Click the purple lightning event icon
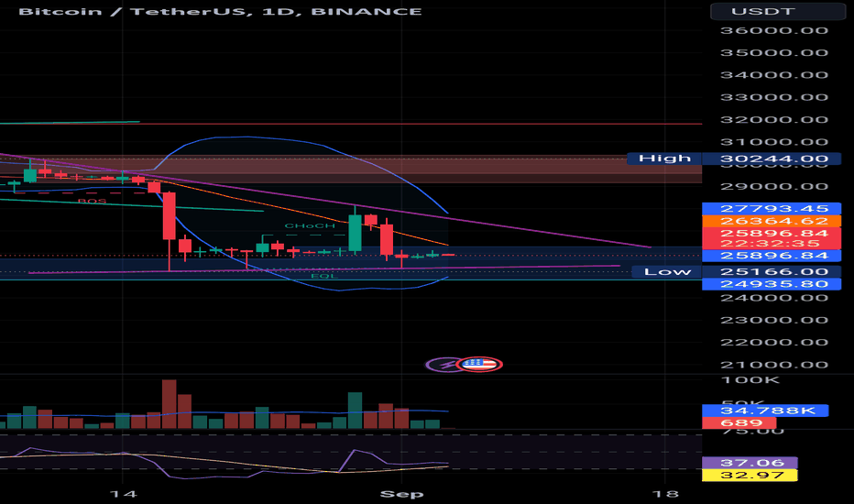Viewport: 854px width, 504px height. (443, 364)
